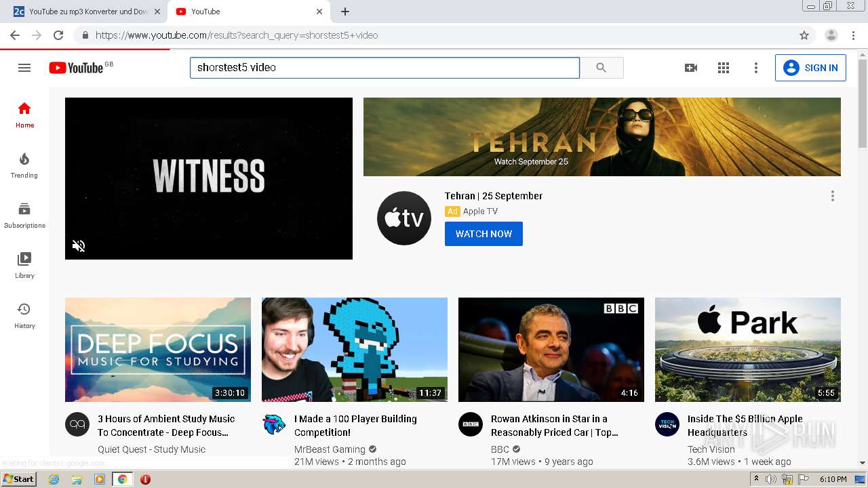Viewport: 868px width, 488px height.
Task: Open the Tech Vision channel name
Action: (x=711, y=449)
